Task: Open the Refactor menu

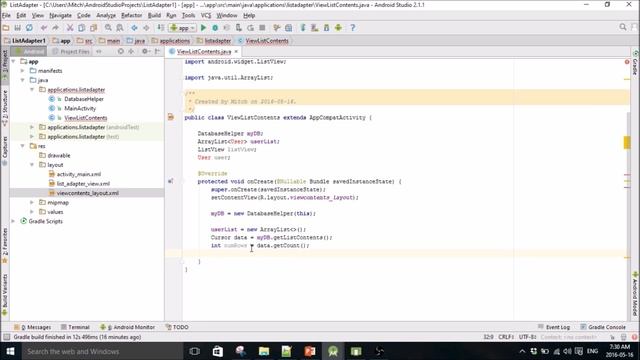Action: pos(131,16)
